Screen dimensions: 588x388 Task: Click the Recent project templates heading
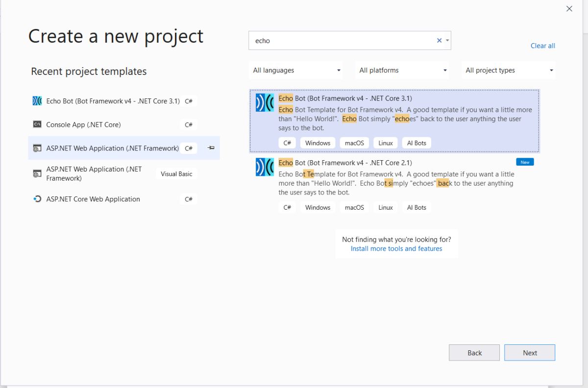click(x=89, y=71)
